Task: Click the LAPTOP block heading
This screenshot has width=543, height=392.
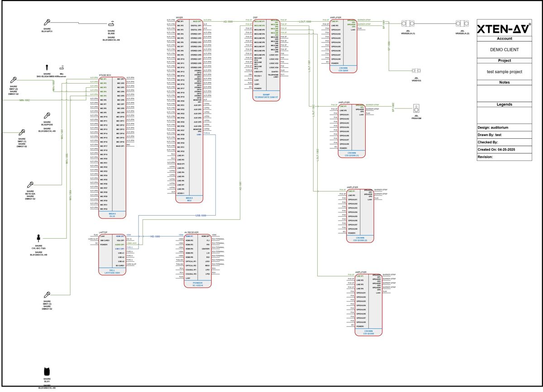Action: pyautogui.click(x=103, y=231)
